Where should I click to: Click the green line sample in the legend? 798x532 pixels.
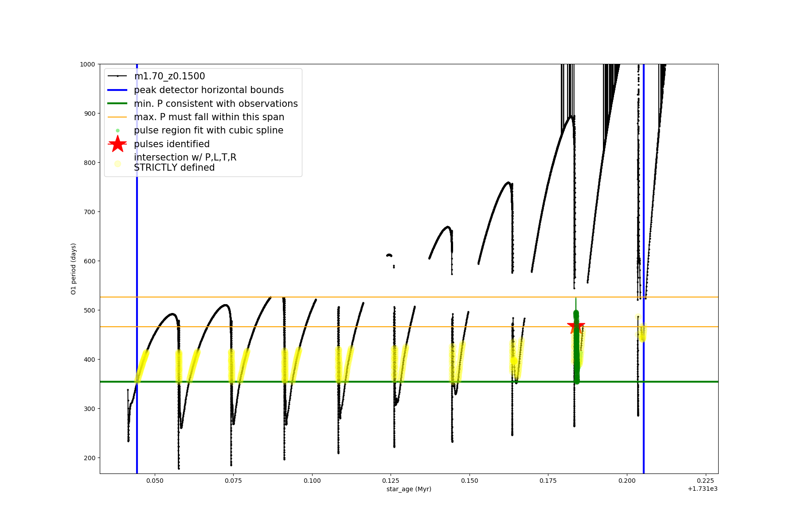pyautogui.click(x=117, y=103)
